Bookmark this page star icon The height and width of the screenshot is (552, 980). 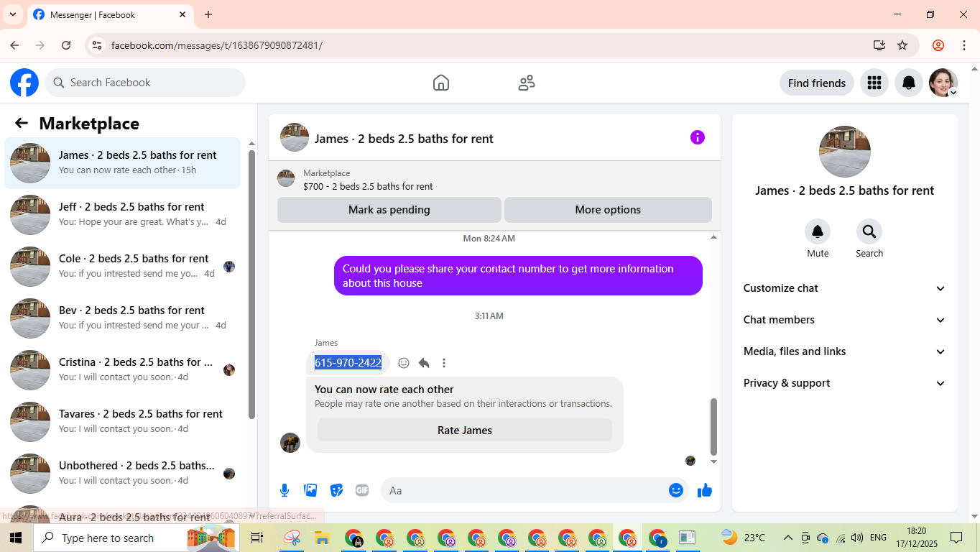pos(902,45)
